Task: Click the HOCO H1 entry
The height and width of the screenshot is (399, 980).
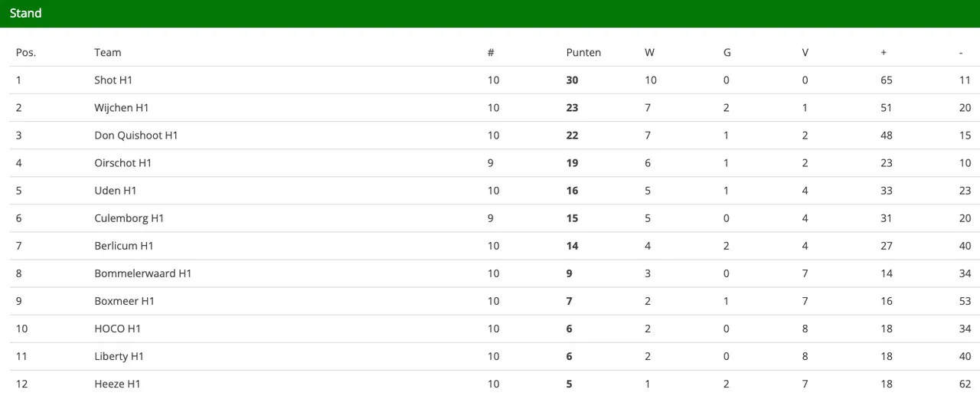Action: (x=117, y=329)
